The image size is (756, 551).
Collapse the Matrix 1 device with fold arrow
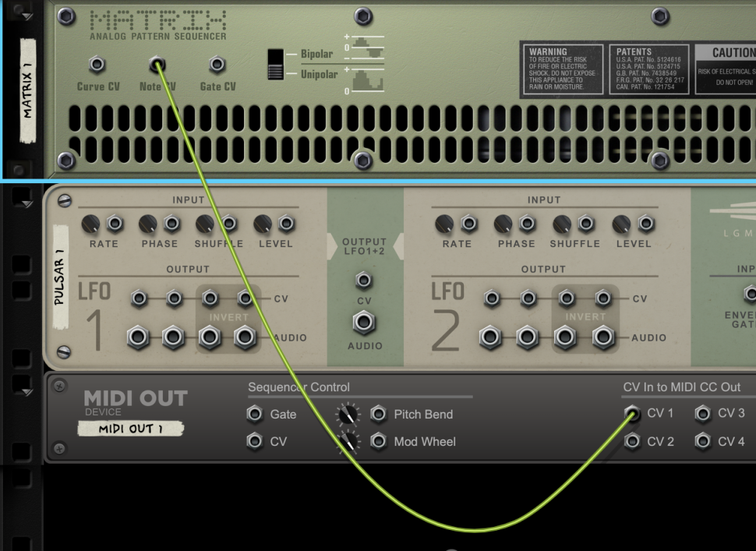pos(28,16)
